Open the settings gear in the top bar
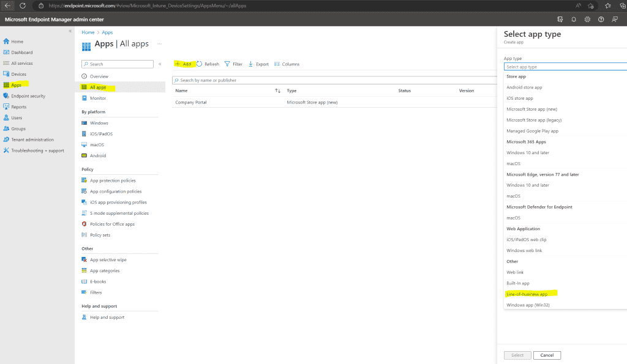The image size is (627, 364). (587, 19)
